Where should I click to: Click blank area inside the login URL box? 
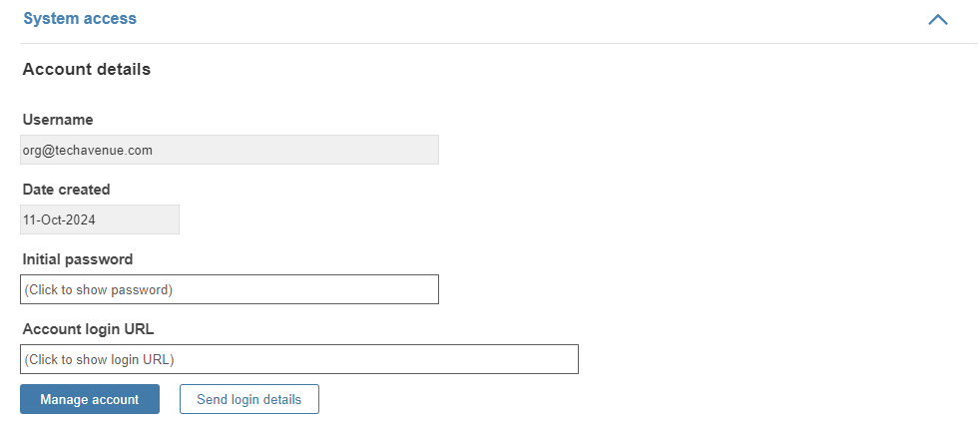click(x=375, y=359)
